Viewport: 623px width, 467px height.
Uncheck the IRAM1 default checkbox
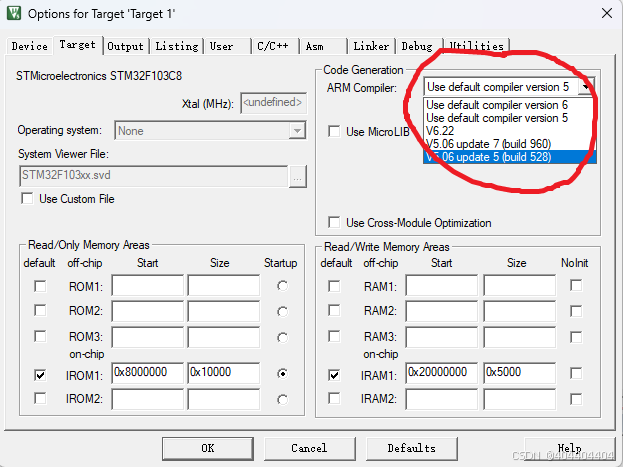pyautogui.click(x=334, y=375)
